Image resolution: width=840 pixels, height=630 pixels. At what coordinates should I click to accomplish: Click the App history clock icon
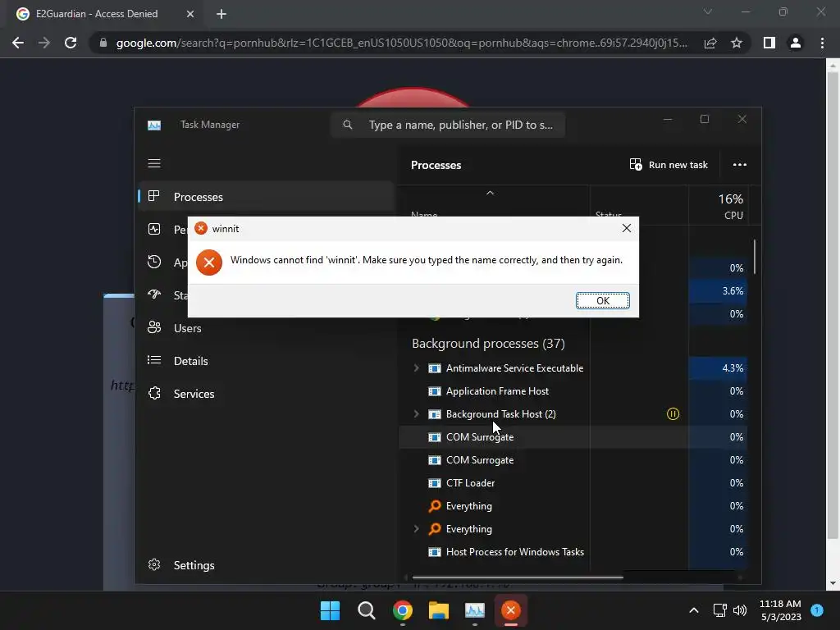point(154,262)
